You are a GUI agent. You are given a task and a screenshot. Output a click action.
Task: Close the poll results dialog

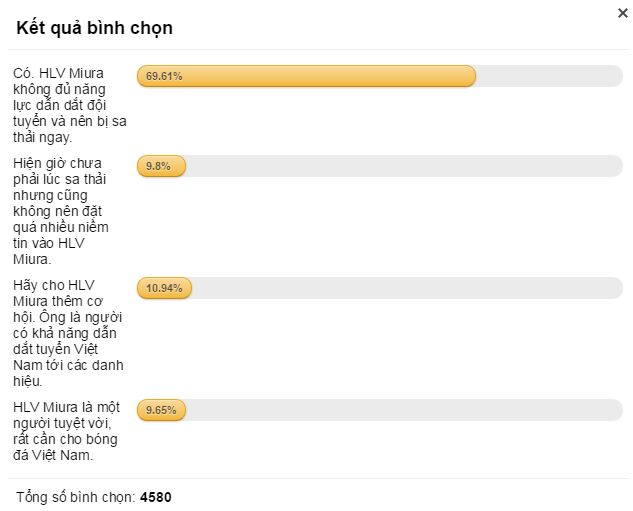[x=623, y=13]
